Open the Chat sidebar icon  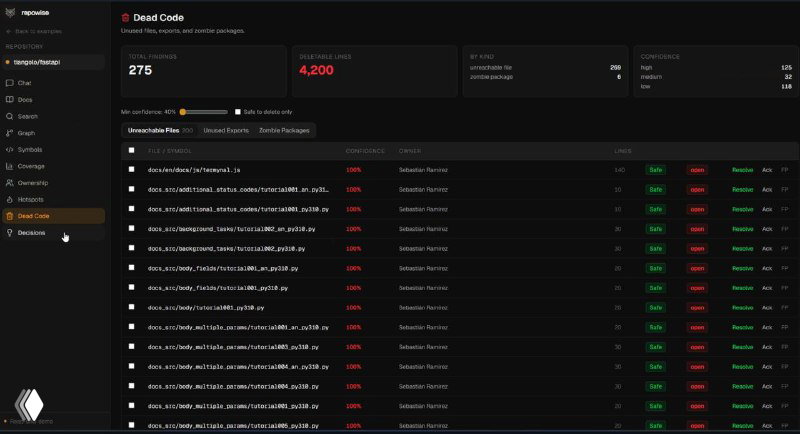[9, 83]
